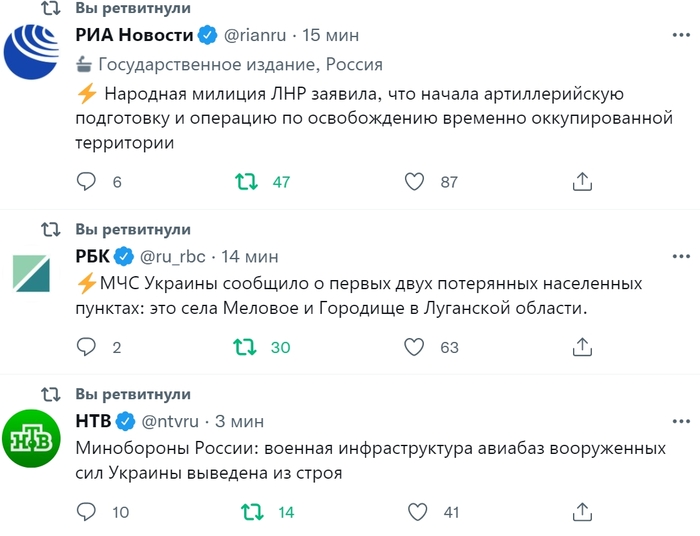Open РИА Новости profile avatar
The image size is (700, 536).
(x=34, y=50)
